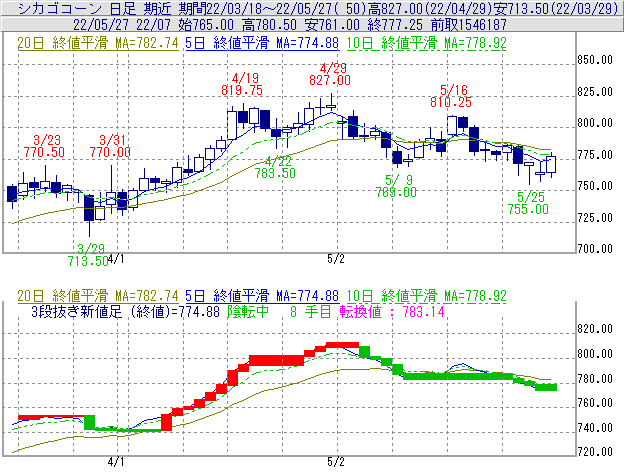Viewport: 624px width, 475px height.
Task: Select the daily high 高780.50
Action: (x=269, y=25)
